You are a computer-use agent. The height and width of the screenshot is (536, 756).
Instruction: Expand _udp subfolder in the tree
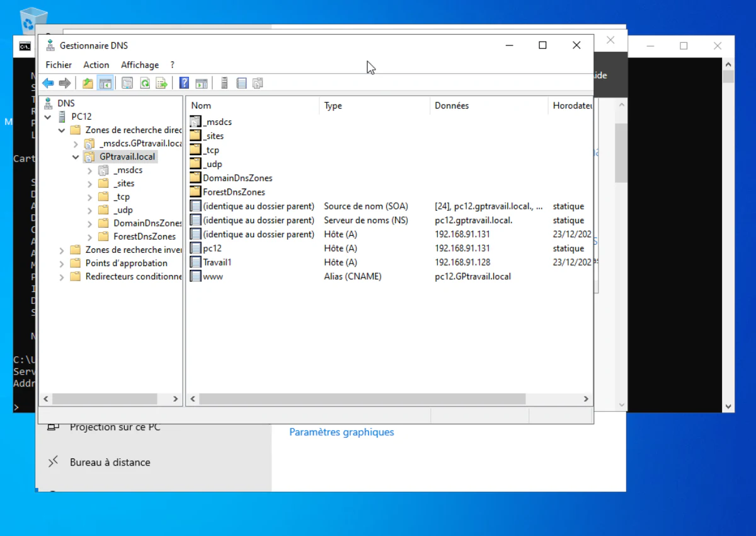point(89,211)
